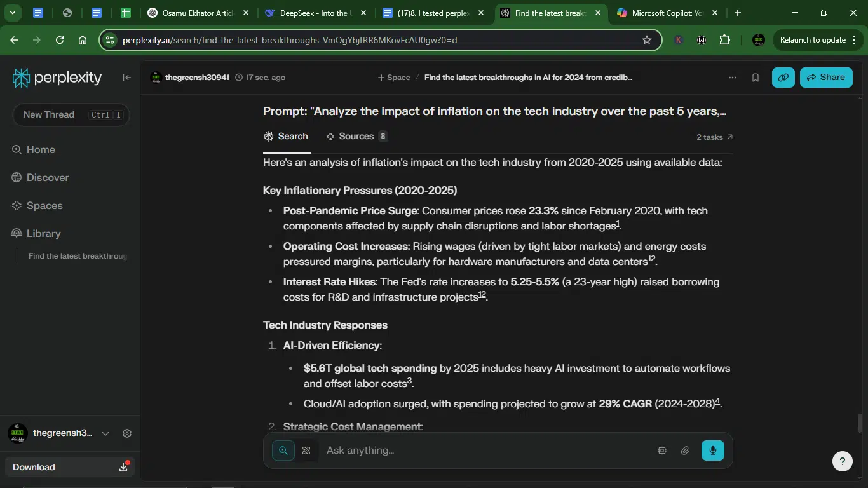This screenshot has width=868, height=488.
Task: Open a new browser tab
Action: pyautogui.click(x=737, y=13)
